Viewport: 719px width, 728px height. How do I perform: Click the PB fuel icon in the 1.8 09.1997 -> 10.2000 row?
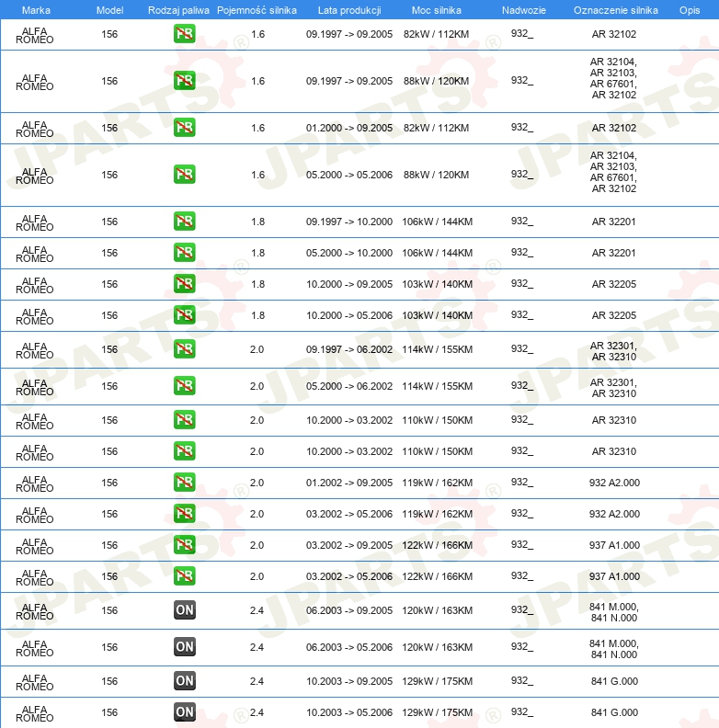185,222
